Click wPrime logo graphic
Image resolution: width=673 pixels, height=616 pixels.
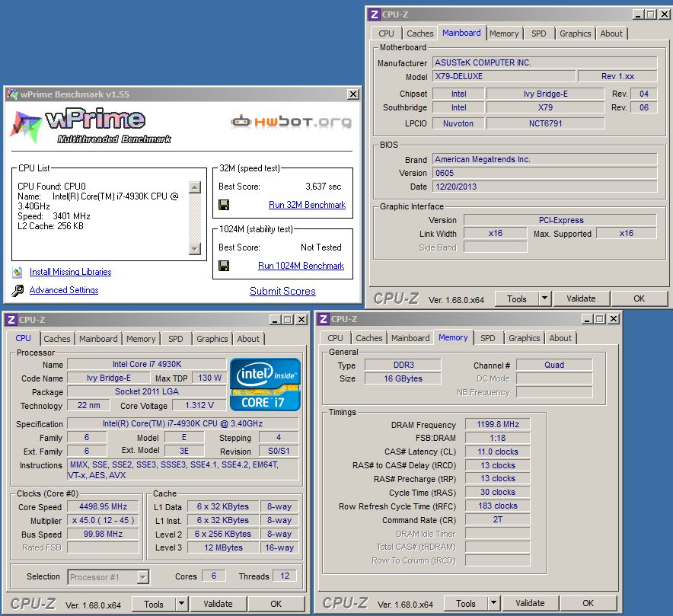[90, 126]
